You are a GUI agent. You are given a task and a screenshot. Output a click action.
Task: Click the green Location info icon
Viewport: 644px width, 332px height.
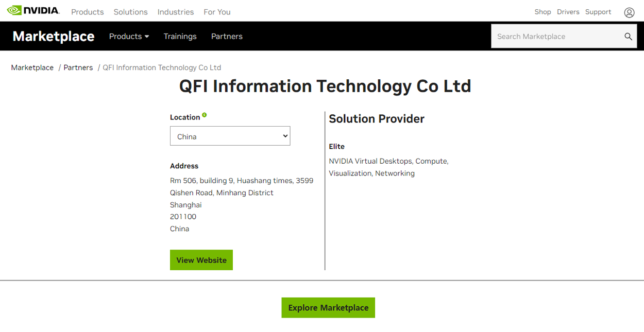205,115
